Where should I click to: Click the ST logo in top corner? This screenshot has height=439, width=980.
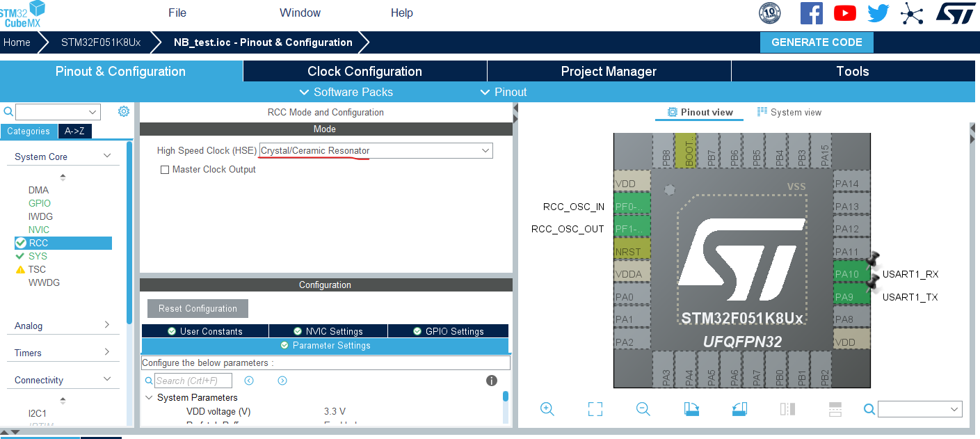957,13
